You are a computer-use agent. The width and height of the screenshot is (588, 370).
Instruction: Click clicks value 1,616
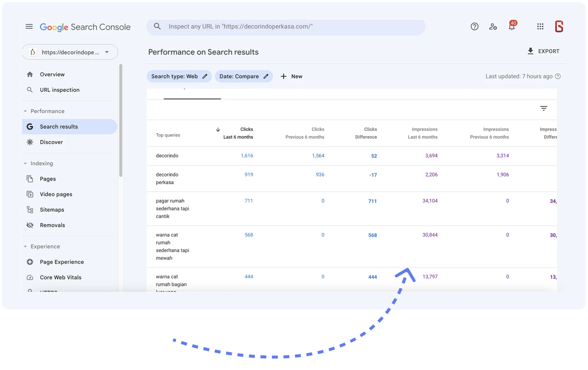coord(247,156)
